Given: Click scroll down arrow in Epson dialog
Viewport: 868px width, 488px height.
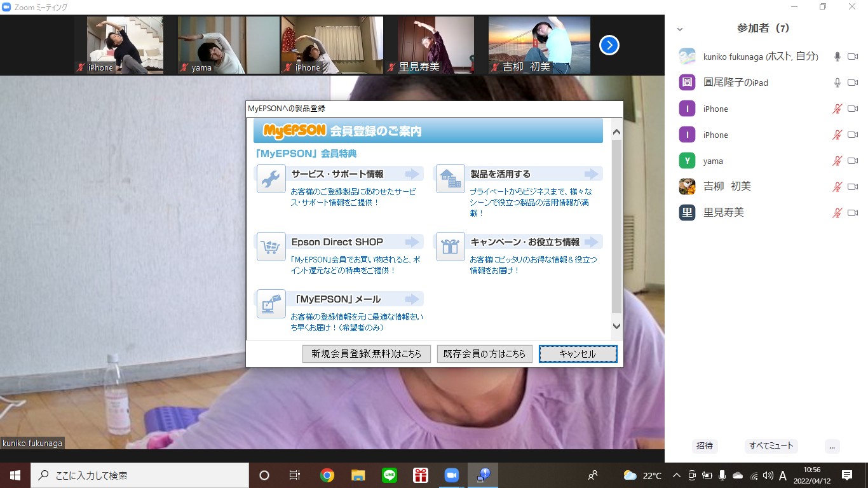Looking at the screenshot, I should (x=616, y=326).
